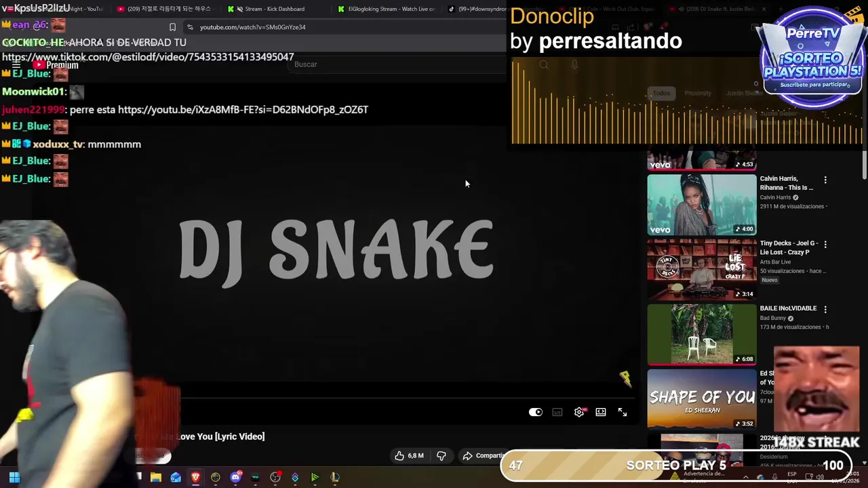Viewport: 868px width, 488px height.
Task: Enter fullscreen with the player's fullscreen icon
Action: click(x=623, y=412)
